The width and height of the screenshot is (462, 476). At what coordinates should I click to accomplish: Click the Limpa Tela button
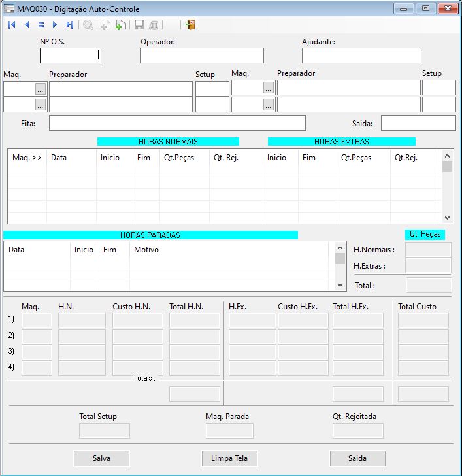coord(229,458)
